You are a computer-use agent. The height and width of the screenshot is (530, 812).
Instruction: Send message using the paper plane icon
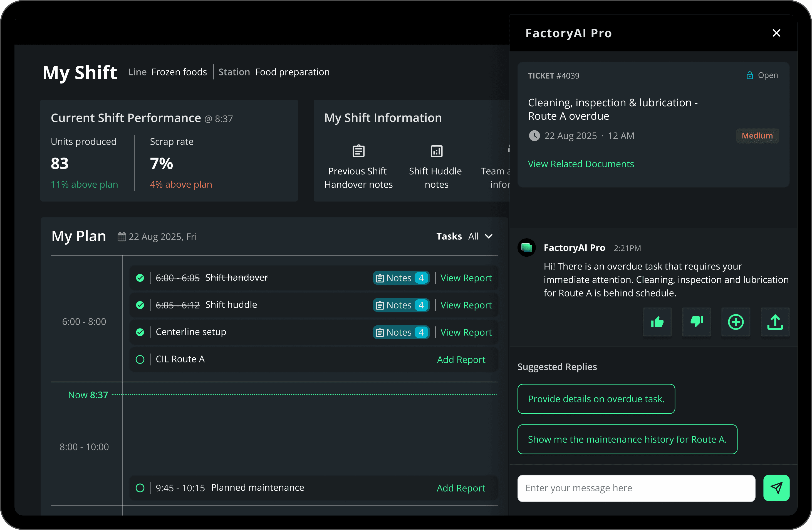[776, 488]
